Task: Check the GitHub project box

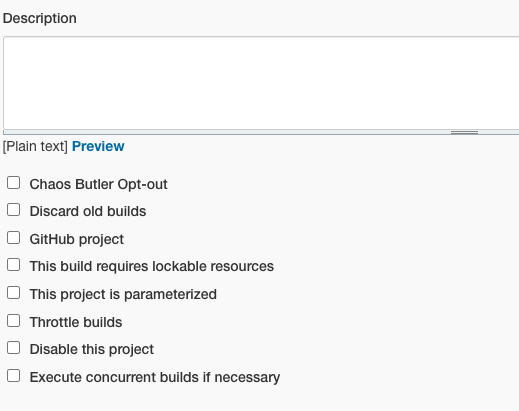Action: point(13,238)
